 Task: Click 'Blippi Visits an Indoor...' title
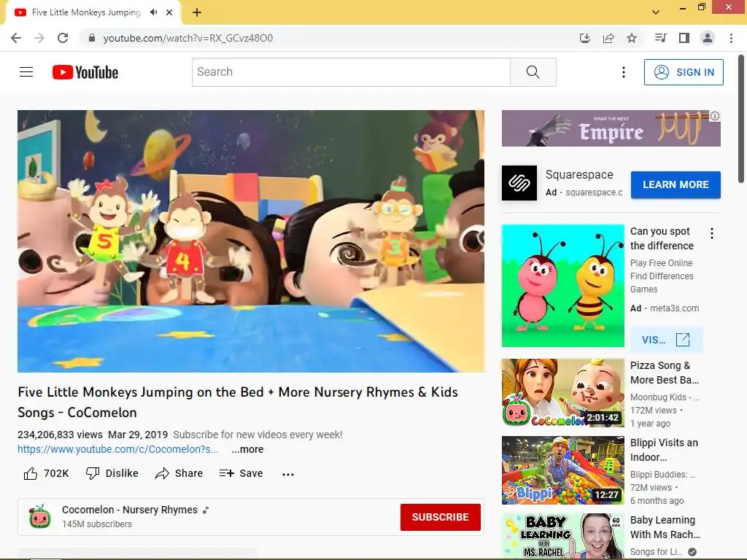pyautogui.click(x=664, y=450)
